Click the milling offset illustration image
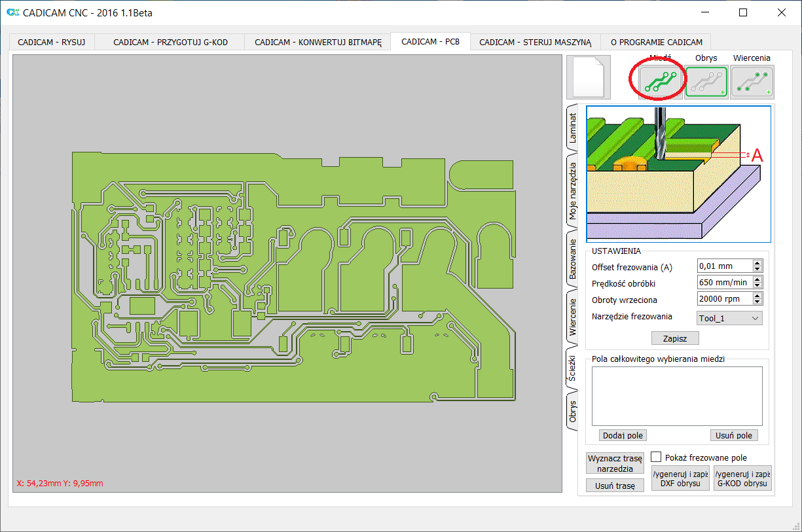Screen dimensions: 802x532 click(678, 174)
